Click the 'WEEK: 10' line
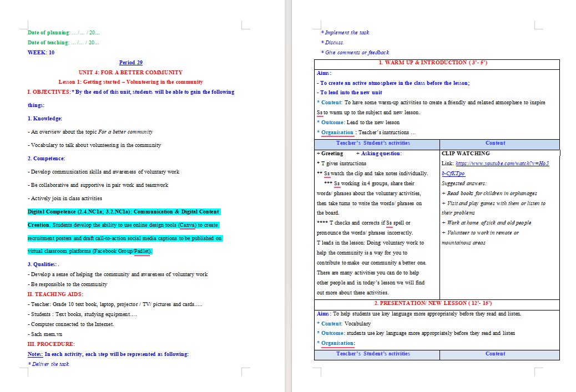This screenshot has height=392, width=576. click(41, 53)
